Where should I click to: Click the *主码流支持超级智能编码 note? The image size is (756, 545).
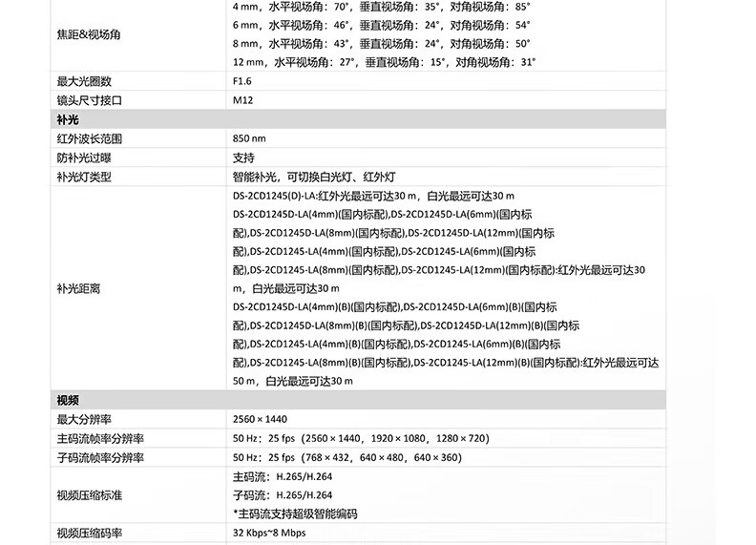click(x=295, y=514)
